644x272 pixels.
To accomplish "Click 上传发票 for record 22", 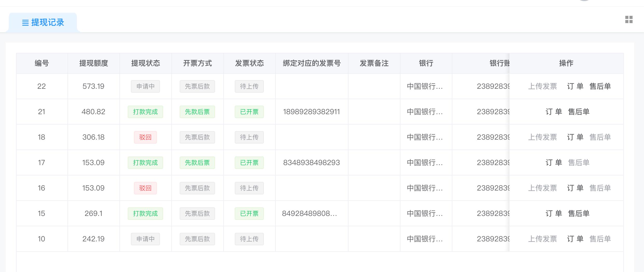I will click(542, 86).
